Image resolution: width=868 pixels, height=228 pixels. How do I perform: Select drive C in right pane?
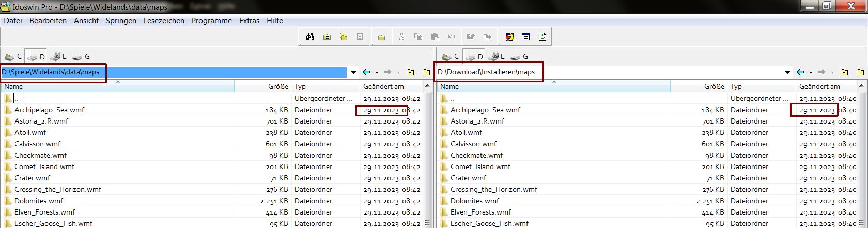(450, 56)
